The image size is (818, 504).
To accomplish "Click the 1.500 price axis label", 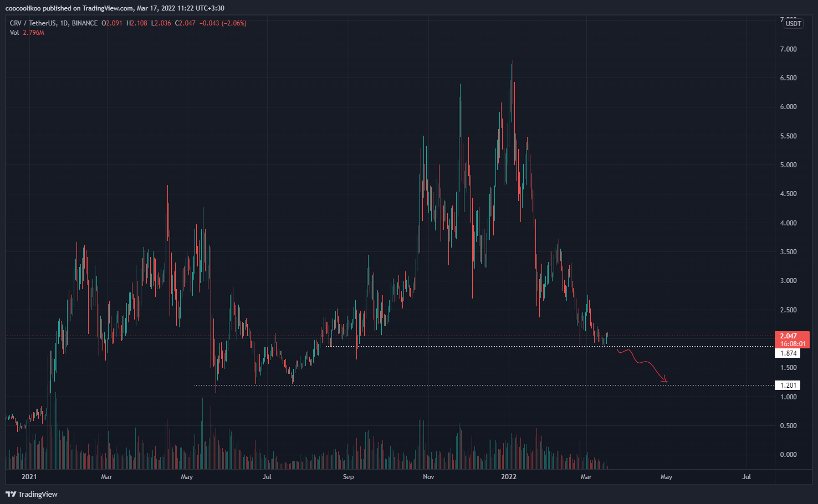I will click(788, 368).
